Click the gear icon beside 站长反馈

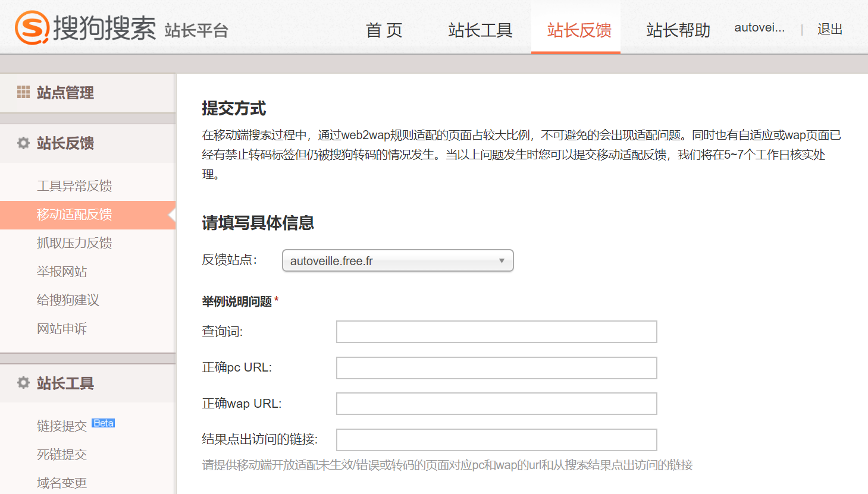point(23,143)
